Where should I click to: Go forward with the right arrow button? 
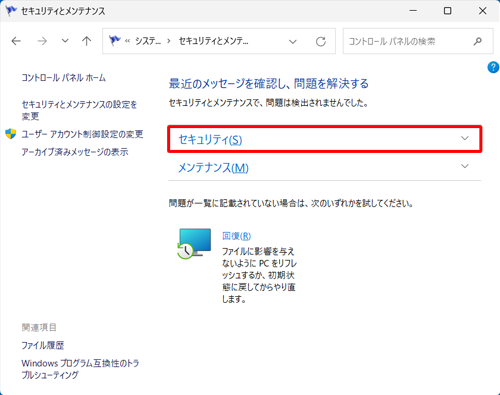click(x=42, y=41)
